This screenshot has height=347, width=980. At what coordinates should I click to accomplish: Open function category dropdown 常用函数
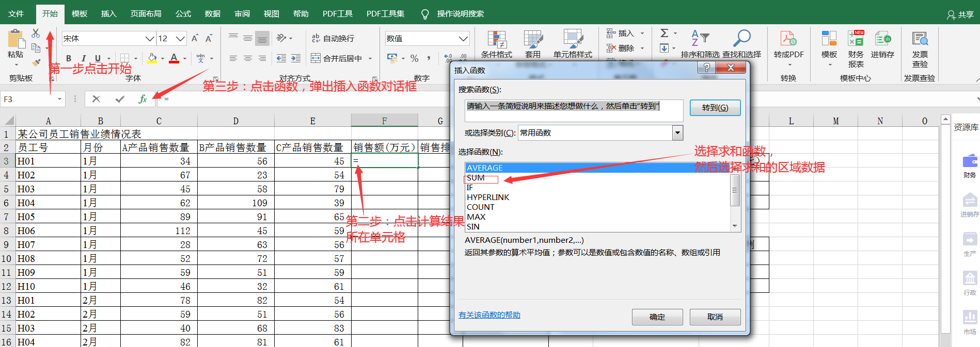[x=677, y=133]
